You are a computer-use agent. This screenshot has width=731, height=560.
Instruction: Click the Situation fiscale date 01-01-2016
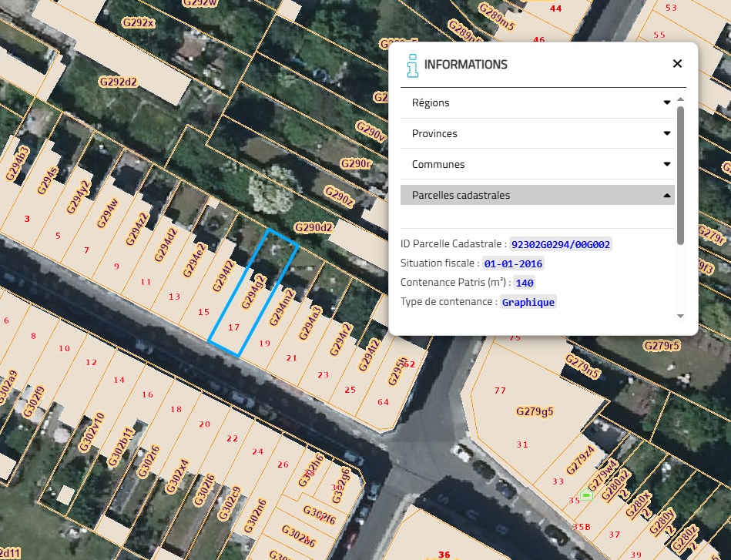click(x=514, y=263)
